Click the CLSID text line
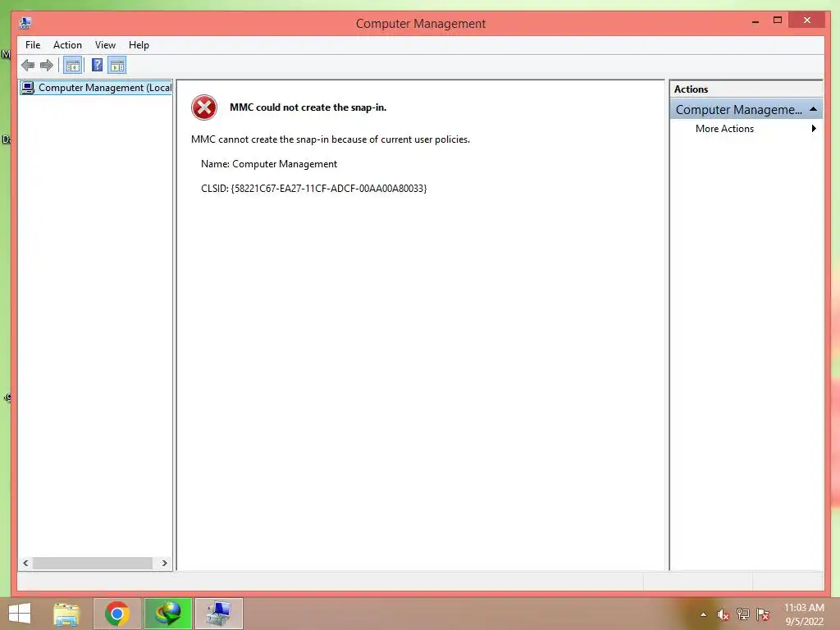840x630 pixels. (x=314, y=189)
